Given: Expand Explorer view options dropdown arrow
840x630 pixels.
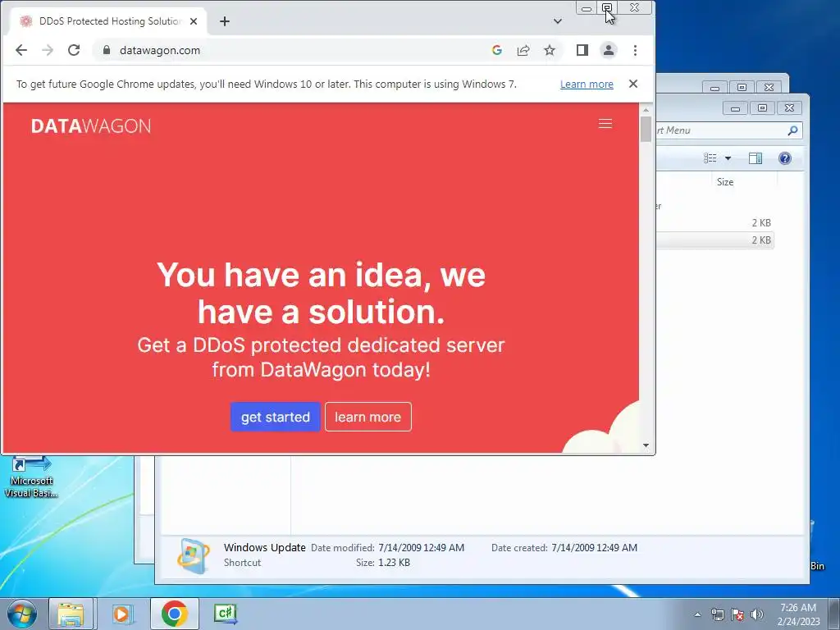Looking at the screenshot, I should [728, 158].
